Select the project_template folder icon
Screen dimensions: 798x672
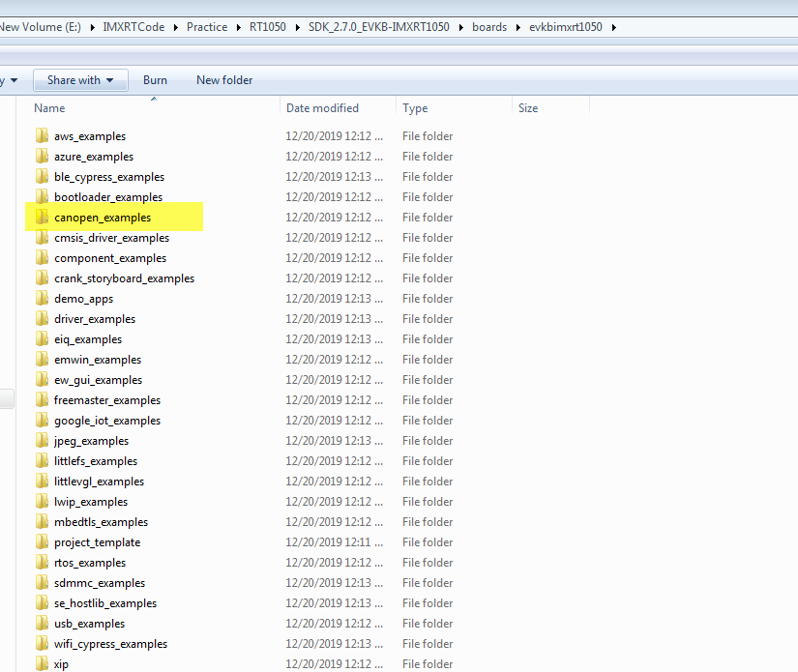coord(43,542)
